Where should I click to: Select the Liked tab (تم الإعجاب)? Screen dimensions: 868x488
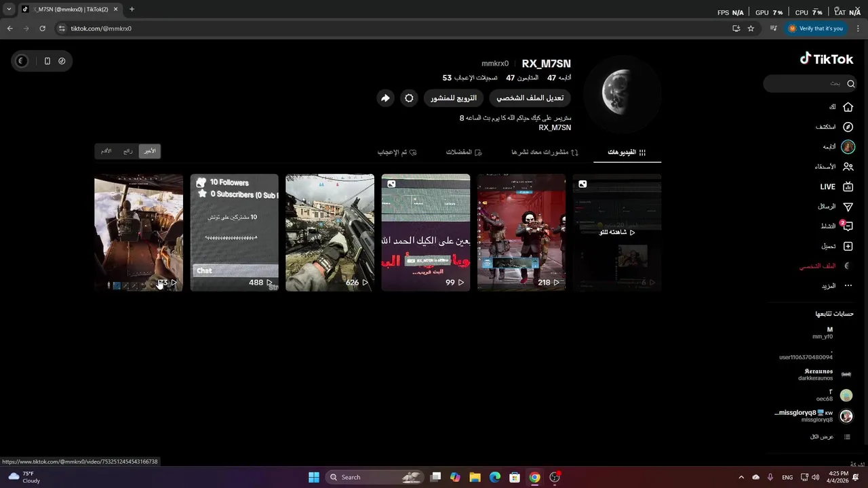397,152
